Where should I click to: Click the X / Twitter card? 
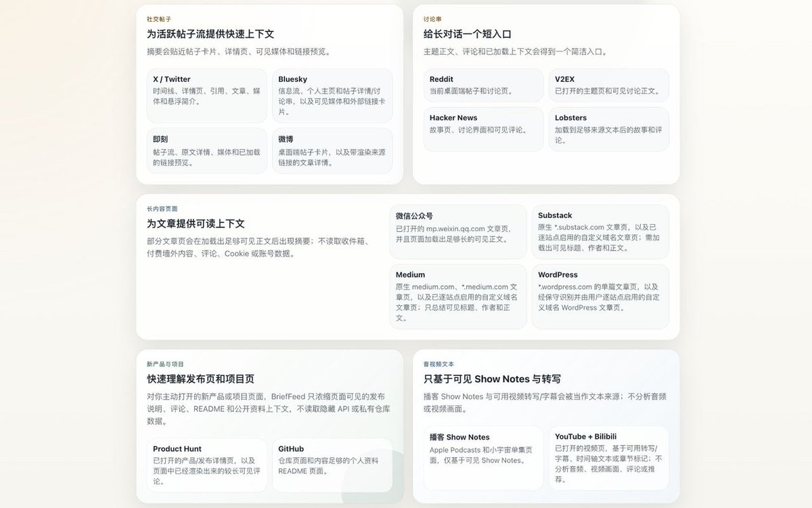pyautogui.click(x=207, y=96)
